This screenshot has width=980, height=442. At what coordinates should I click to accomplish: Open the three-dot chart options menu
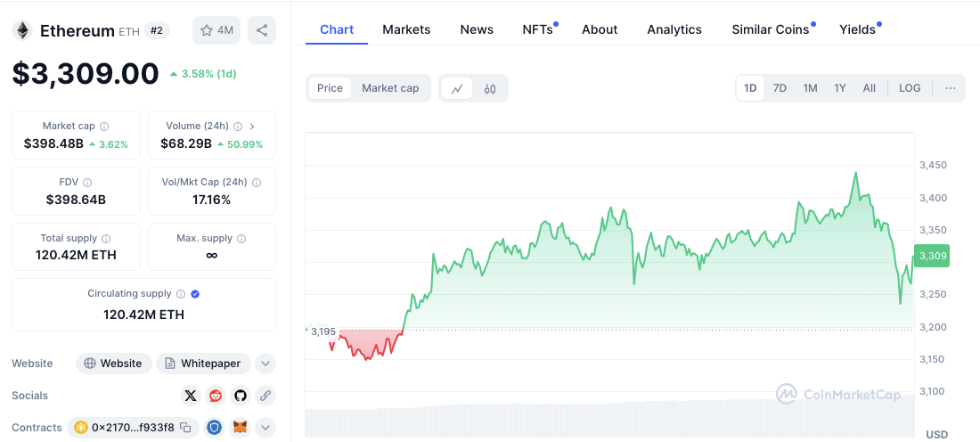pos(951,88)
